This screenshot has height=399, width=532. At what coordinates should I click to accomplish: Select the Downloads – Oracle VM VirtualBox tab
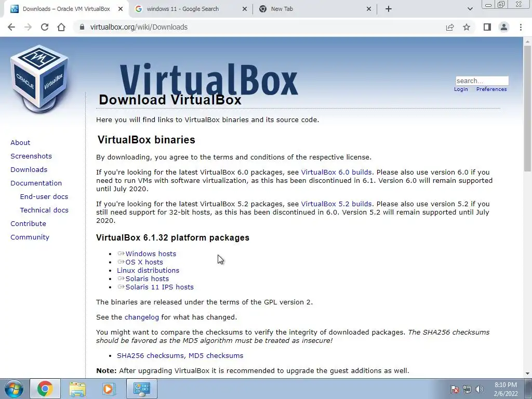(67, 9)
